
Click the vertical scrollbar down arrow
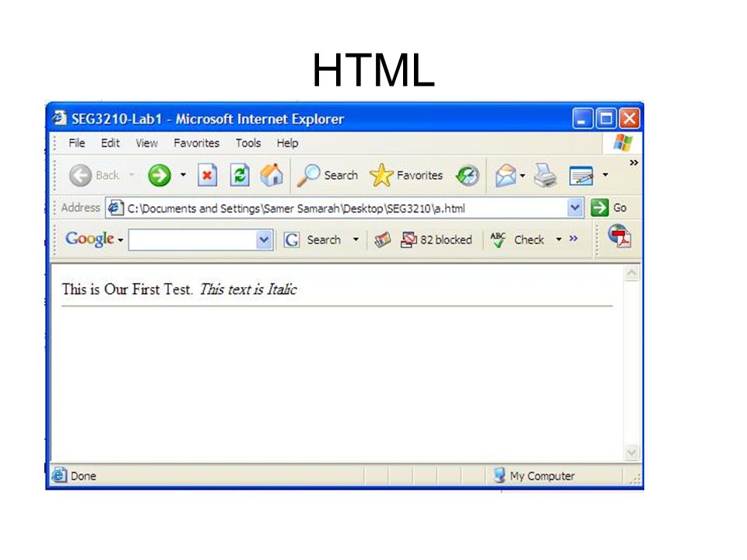632,452
